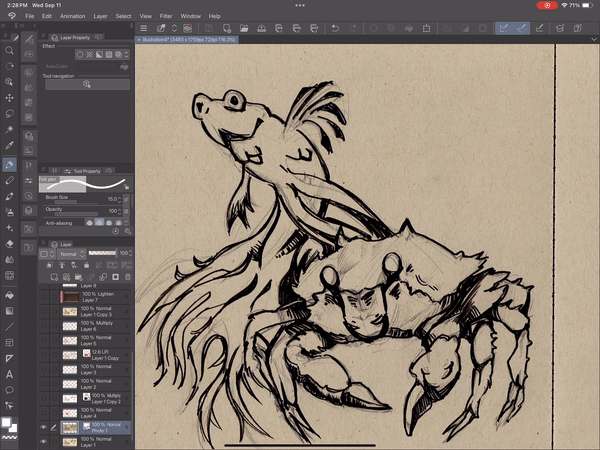Select the Lasso selection tool
The image size is (600, 450).
pos(10,114)
